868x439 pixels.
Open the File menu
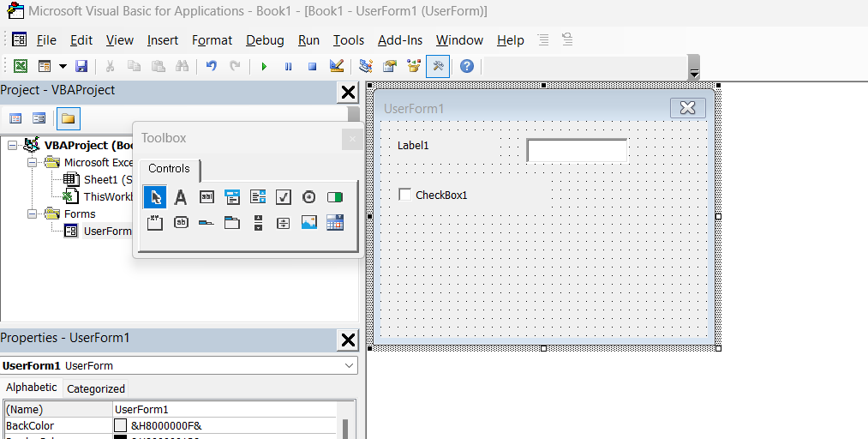point(46,40)
